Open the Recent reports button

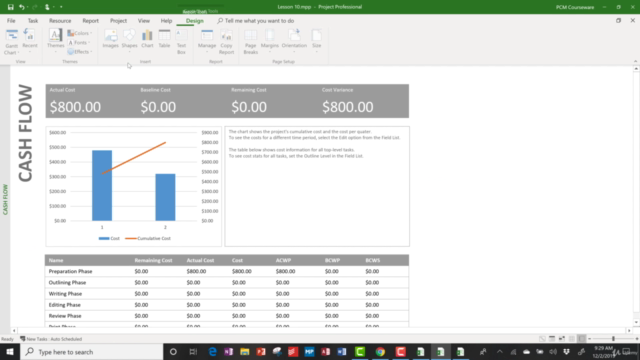pos(29,41)
